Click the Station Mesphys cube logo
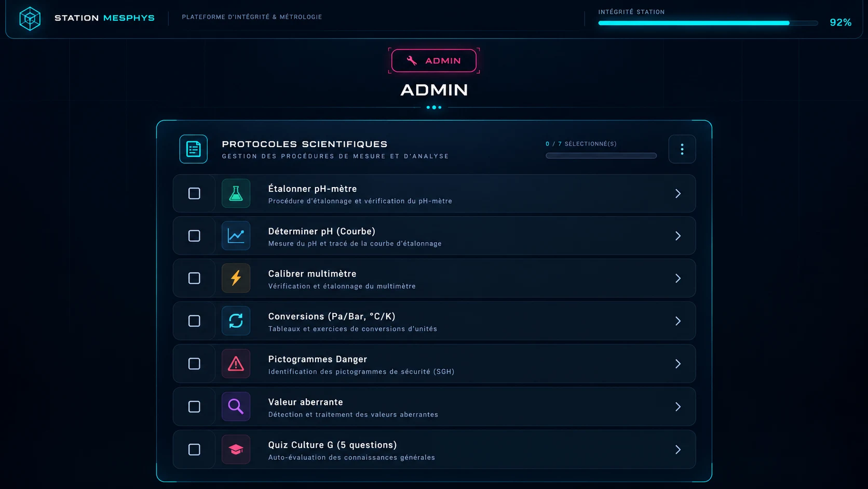Screen dimensions: 868x489 30,19
